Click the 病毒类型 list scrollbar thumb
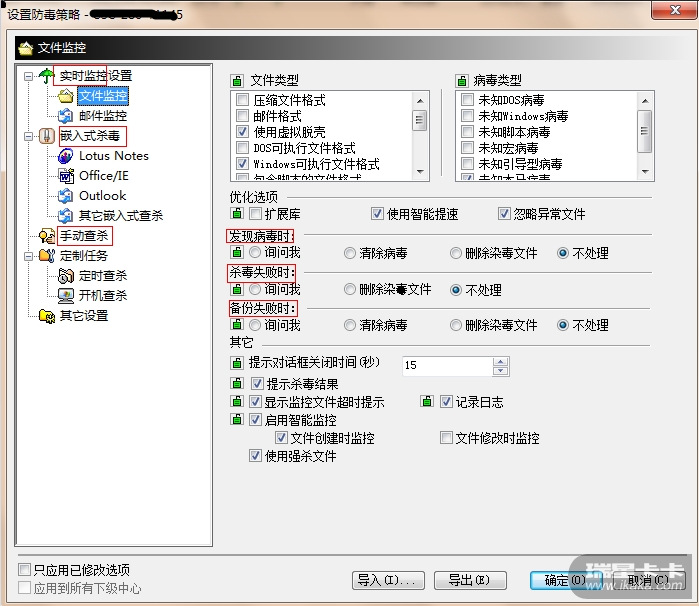Viewport: 699px width, 606px height. point(645,131)
